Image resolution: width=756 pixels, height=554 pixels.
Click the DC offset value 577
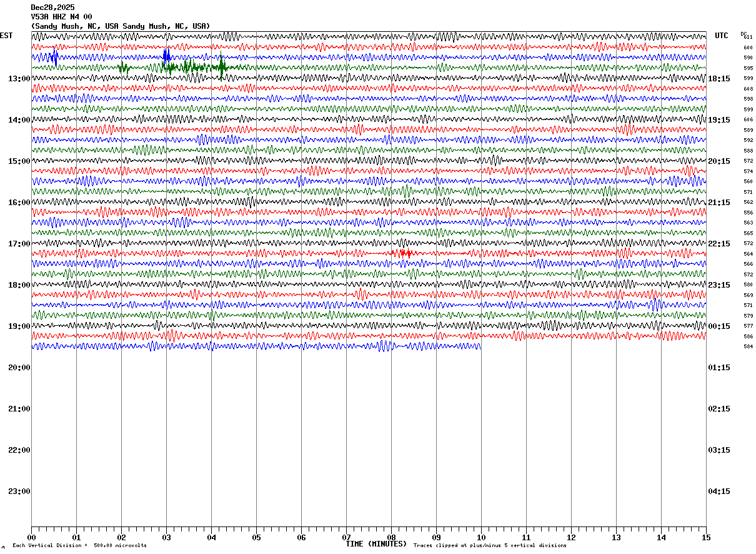(x=748, y=326)
